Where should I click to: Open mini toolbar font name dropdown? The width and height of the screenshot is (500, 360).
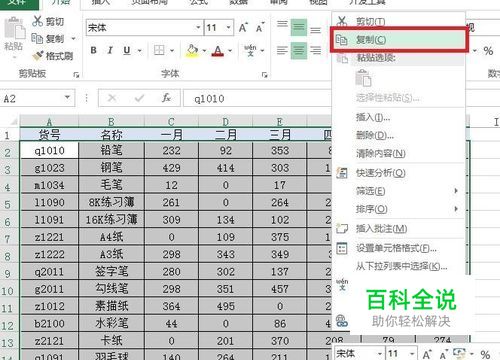coord(379,353)
